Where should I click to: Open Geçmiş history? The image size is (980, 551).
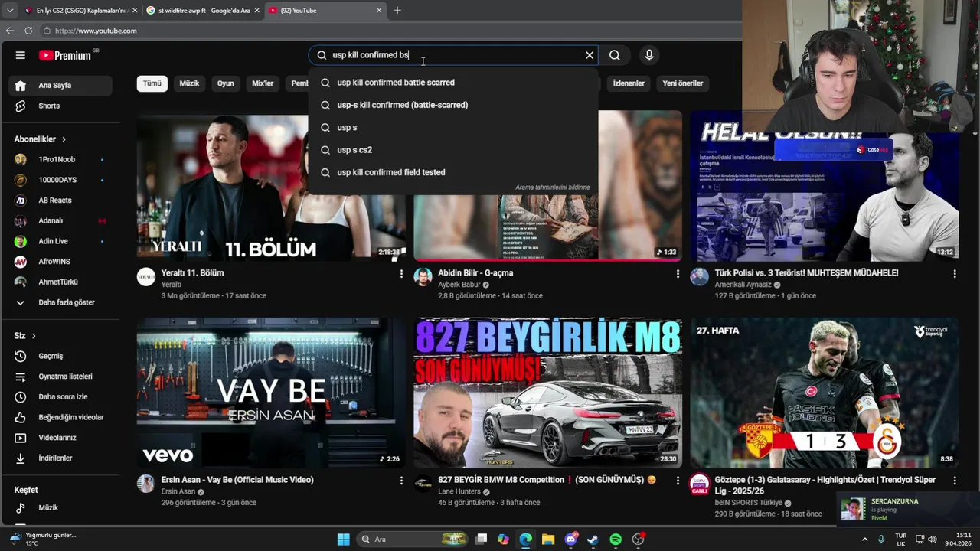[61, 356]
